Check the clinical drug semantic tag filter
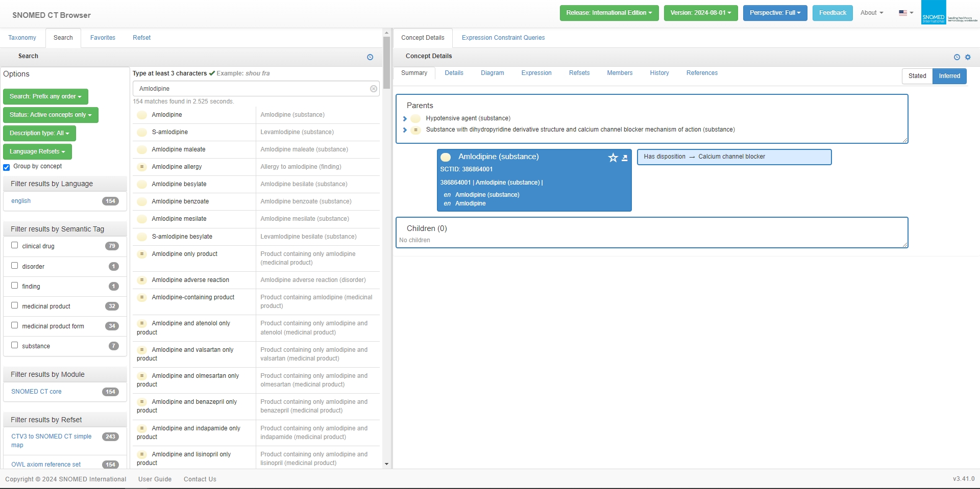 [15, 245]
